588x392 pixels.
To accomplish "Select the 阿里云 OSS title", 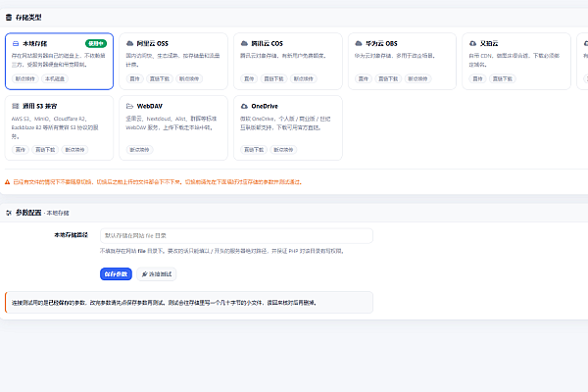I will (153, 43).
